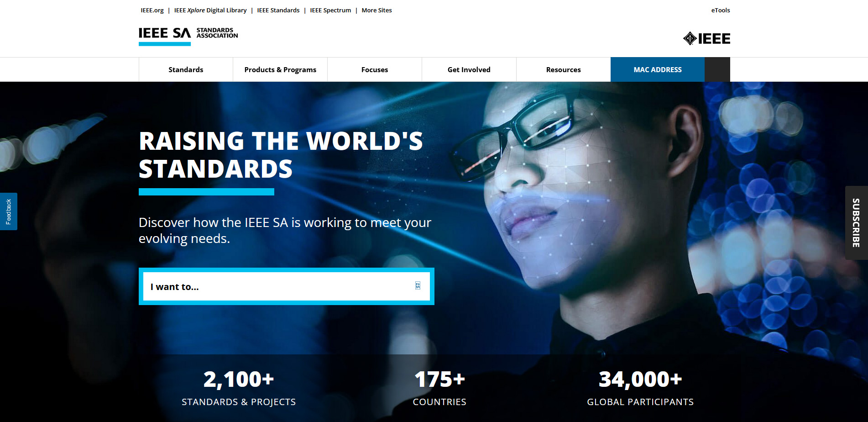
Task: Expand the Get Involved navigation menu
Action: (x=469, y=69)
